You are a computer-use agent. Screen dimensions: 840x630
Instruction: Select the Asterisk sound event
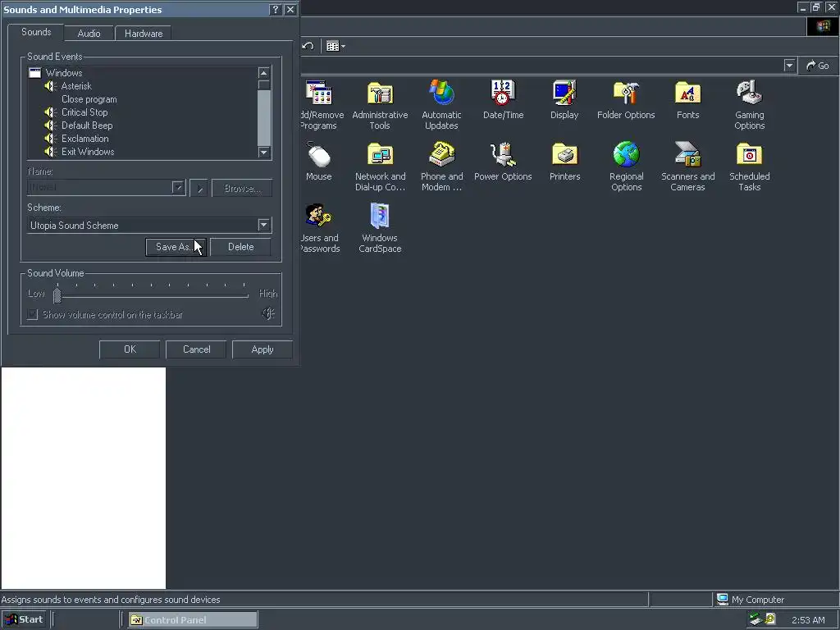tap(76, 85)
